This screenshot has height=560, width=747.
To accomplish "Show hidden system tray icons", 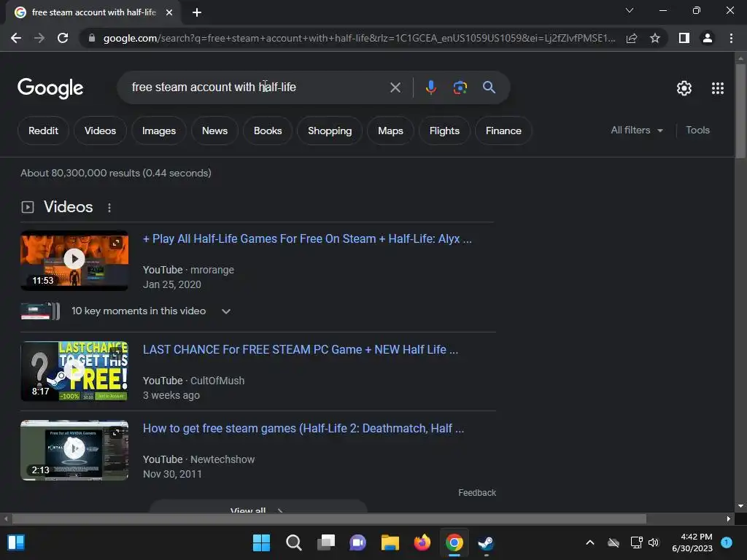I will 589,542.
